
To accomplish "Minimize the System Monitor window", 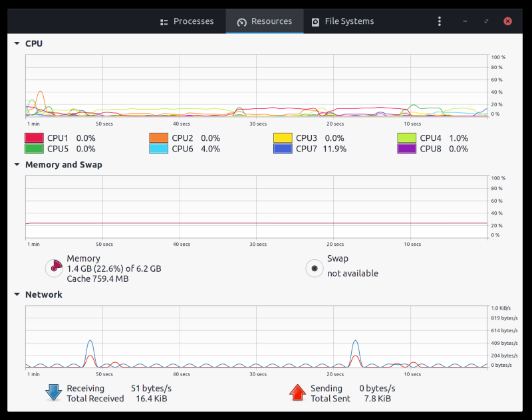I will point(465,21).
